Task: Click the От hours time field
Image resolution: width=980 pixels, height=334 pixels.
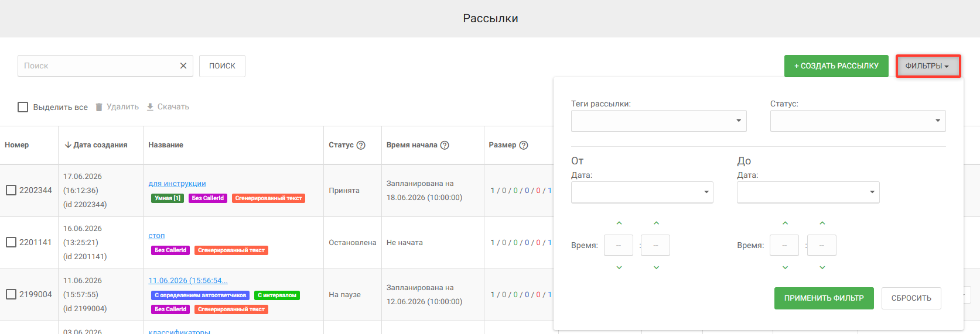Action: [x=619, y=245]
